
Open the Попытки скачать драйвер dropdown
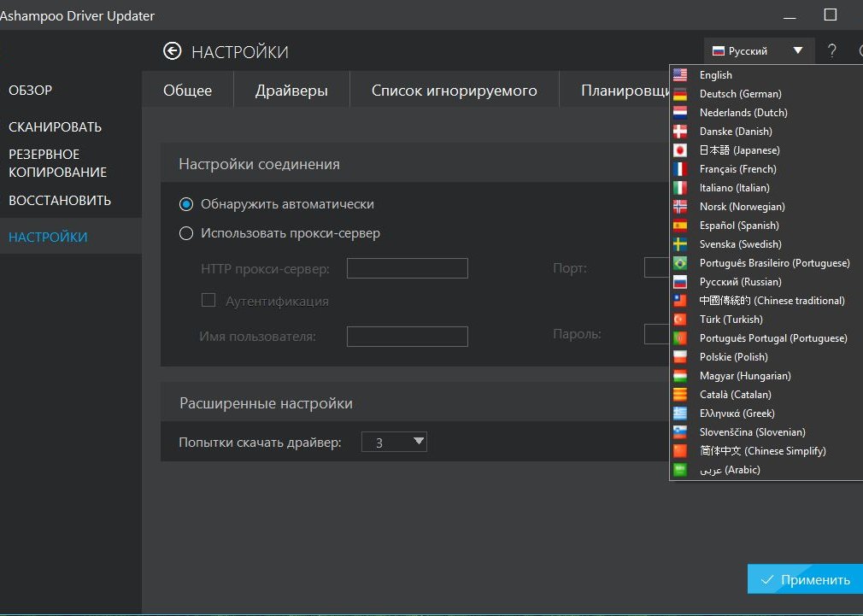(394, 442)
